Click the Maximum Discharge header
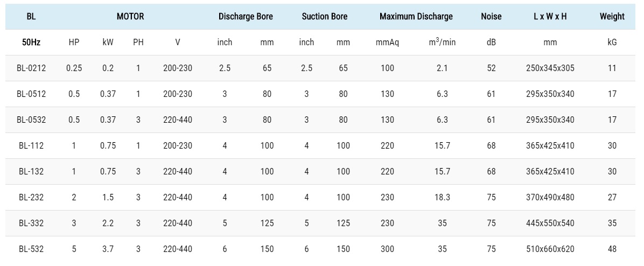Image resolution: width=644 pixels, height=266 pixels. [x=416, y=17]
